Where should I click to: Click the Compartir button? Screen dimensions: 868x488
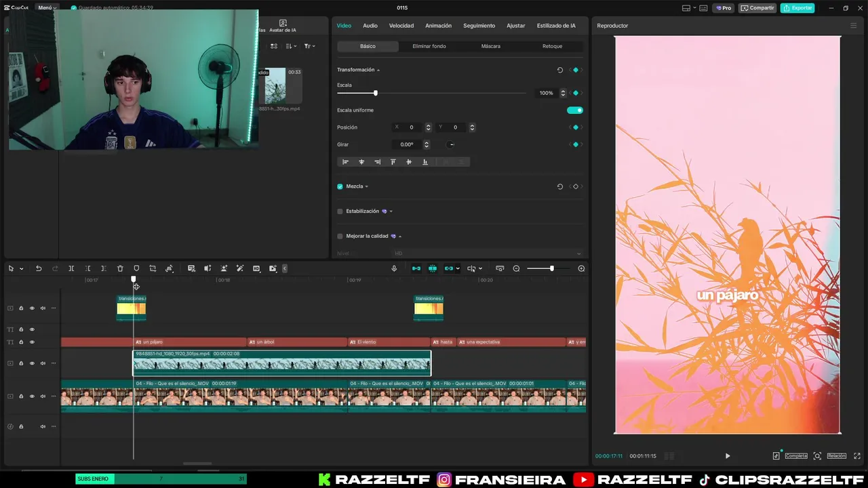(757, 8)
